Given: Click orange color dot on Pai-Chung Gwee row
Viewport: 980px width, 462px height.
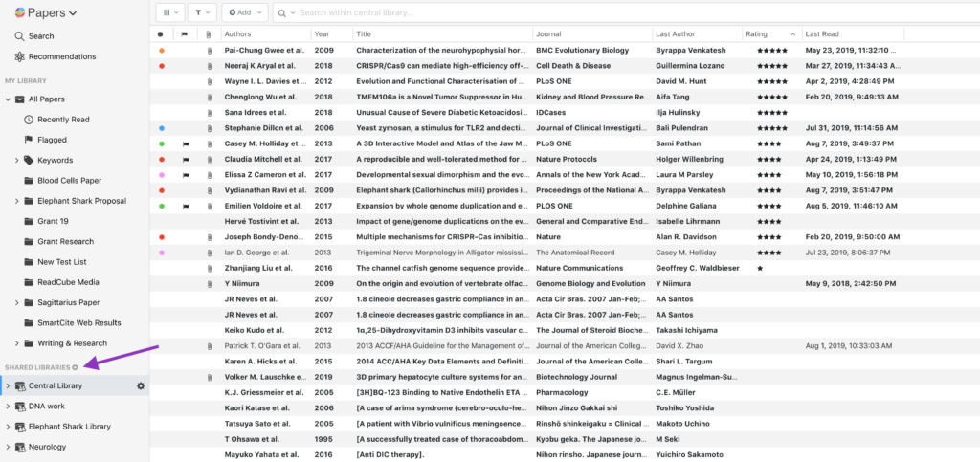Looking at the screenshot, I should 161,50.
